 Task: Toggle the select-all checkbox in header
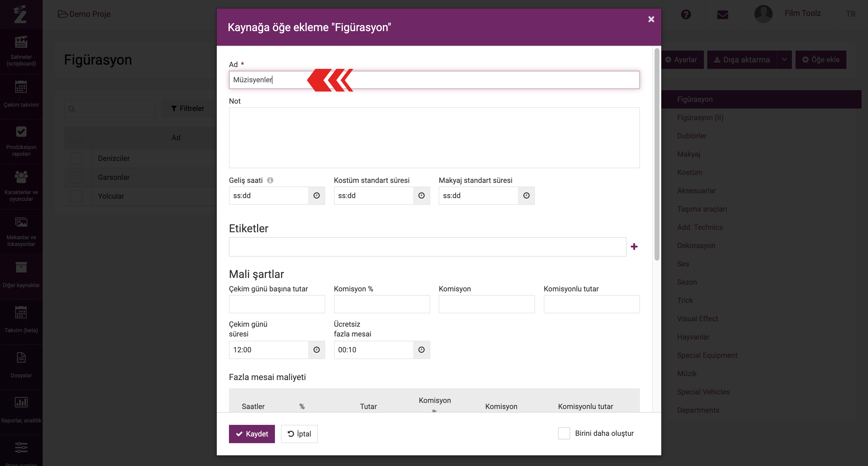tap(76, 137)
